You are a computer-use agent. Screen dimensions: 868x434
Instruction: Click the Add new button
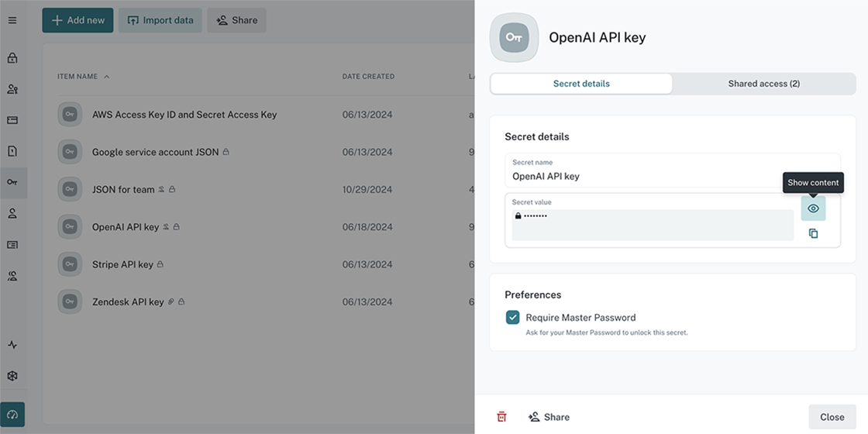pos(77,20)
